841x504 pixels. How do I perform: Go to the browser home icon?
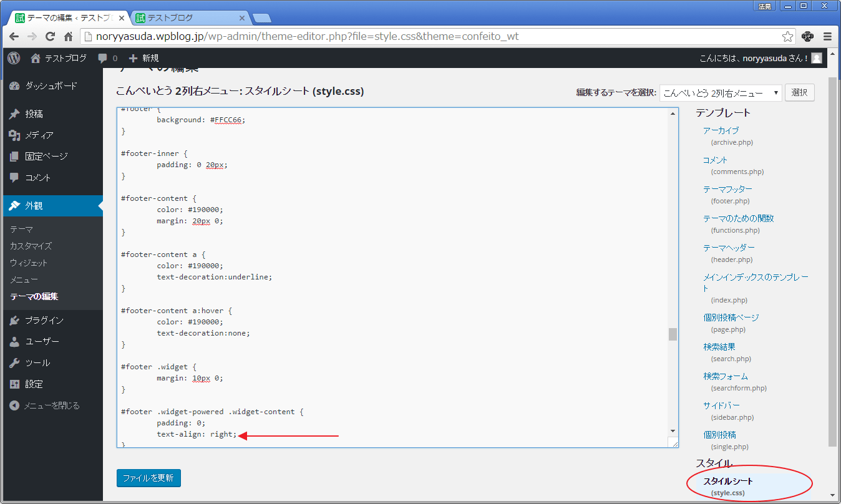(69, 36)
